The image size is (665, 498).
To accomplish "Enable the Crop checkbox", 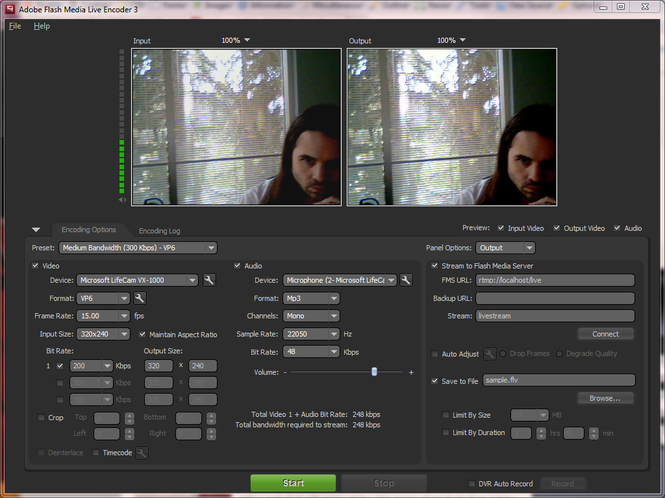I will (x=41, y=417).
